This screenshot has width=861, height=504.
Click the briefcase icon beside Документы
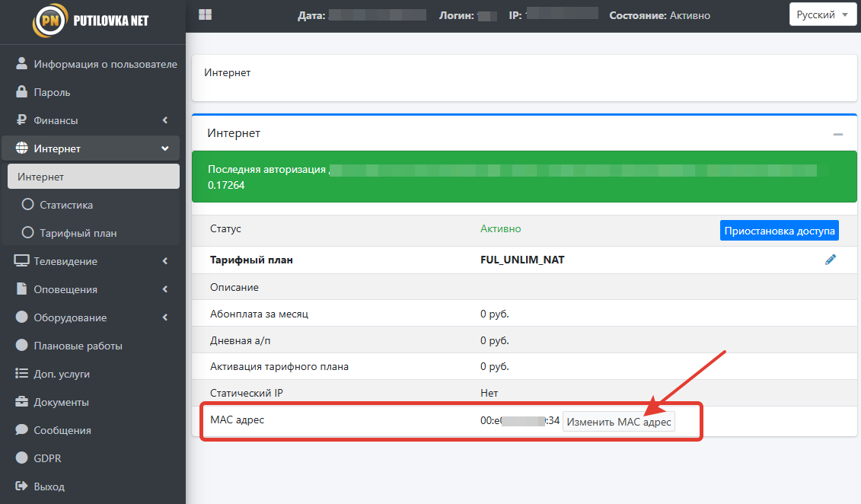21,401
